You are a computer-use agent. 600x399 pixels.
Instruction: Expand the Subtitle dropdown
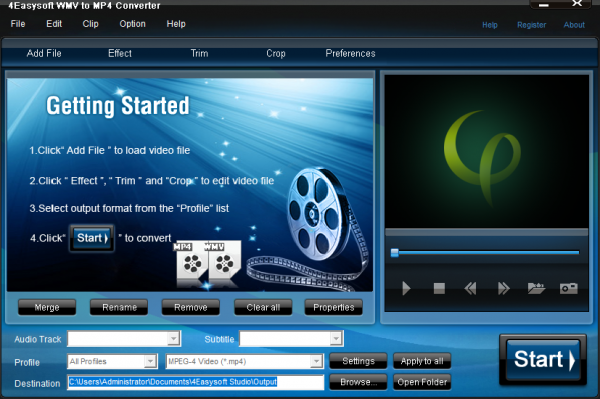[336, 339]
